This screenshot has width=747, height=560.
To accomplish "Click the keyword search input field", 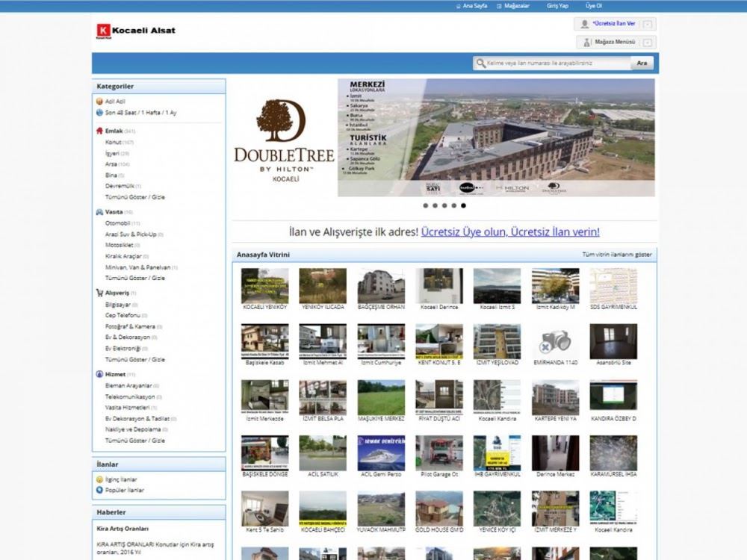I will click(x=552, y=63).
